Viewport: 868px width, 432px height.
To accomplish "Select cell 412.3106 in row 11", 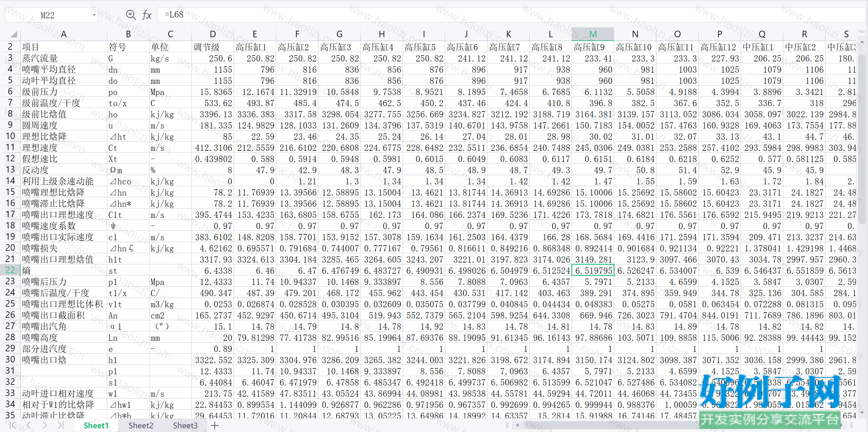I will pyautogui.click(x=212, y=147).
